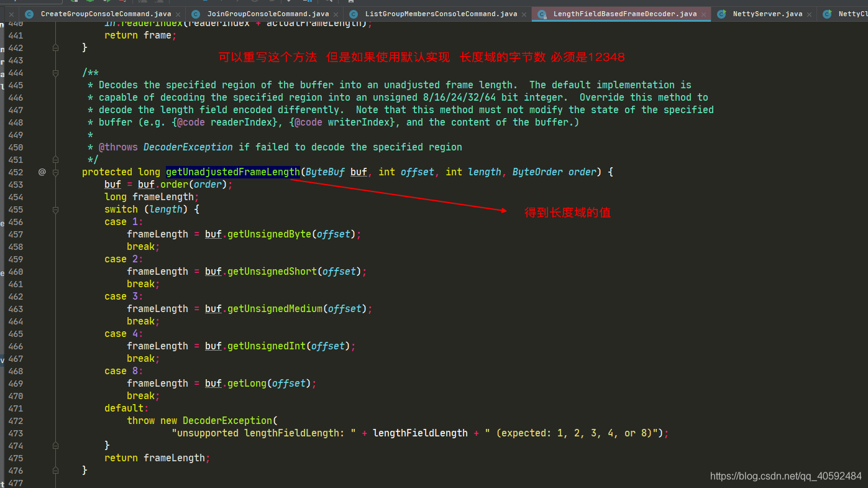Click getUnsignedInt call on line 466
The width and height of the screenshot is (868, 488).
(267, 346)
